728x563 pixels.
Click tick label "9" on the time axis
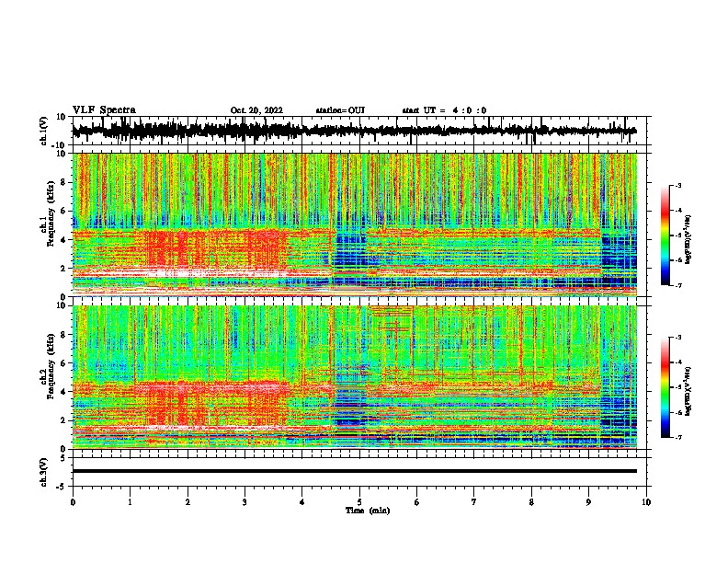[x=588, y=502]
